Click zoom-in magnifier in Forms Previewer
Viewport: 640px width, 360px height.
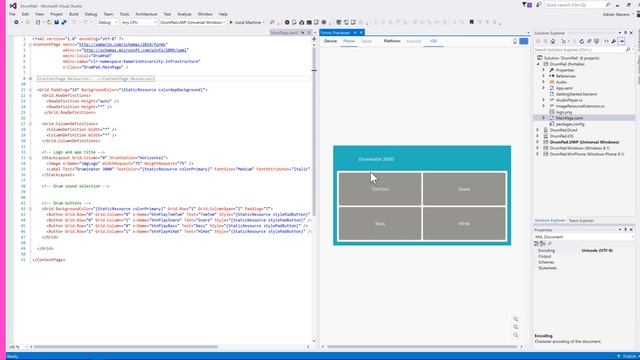[516, 319]
